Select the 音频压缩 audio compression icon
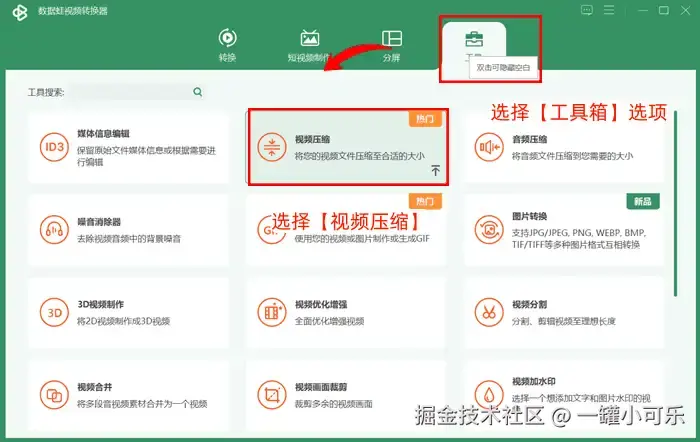 click(489, 147)
